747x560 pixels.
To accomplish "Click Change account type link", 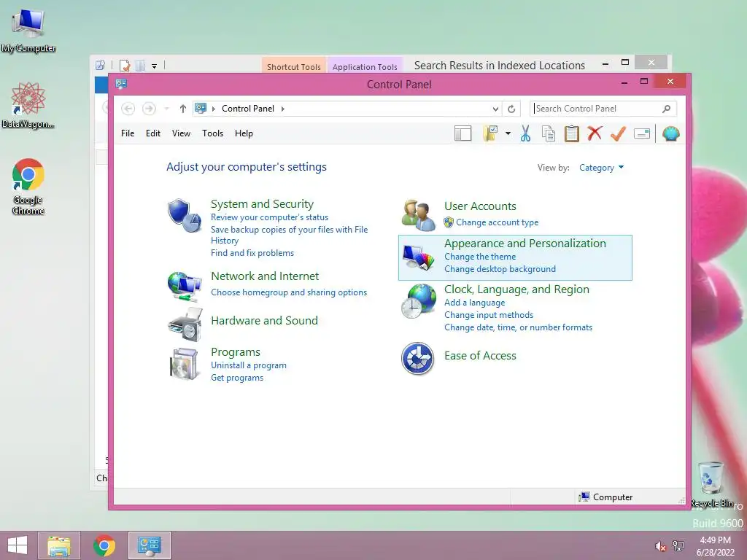I will click(x=497, y=222).
